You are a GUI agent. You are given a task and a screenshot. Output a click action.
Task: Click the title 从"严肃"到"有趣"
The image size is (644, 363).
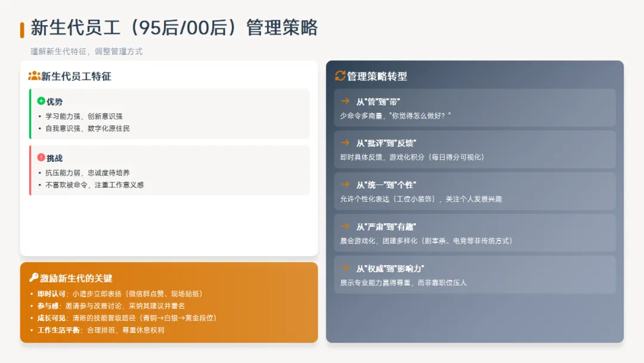[x=386, y=227]
